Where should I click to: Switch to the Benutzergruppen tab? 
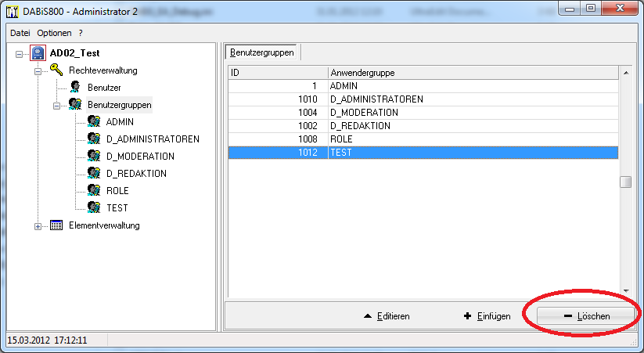[x=262, y=52]
